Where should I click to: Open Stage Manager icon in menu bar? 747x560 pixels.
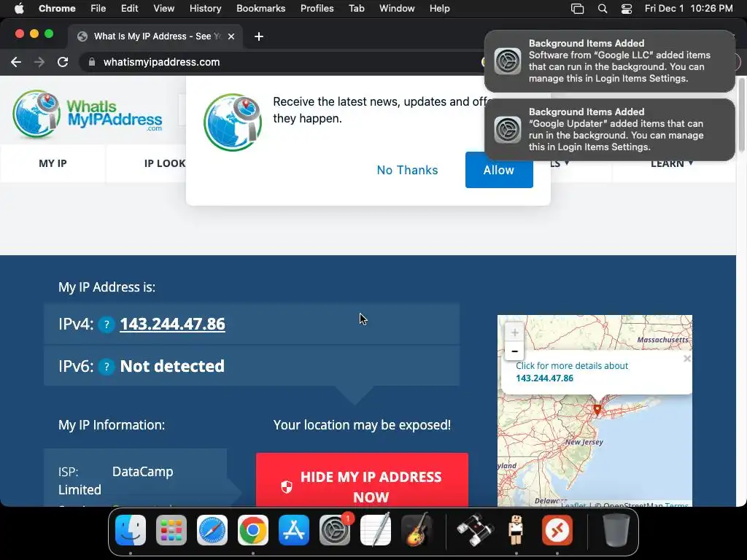pos(578,8)
